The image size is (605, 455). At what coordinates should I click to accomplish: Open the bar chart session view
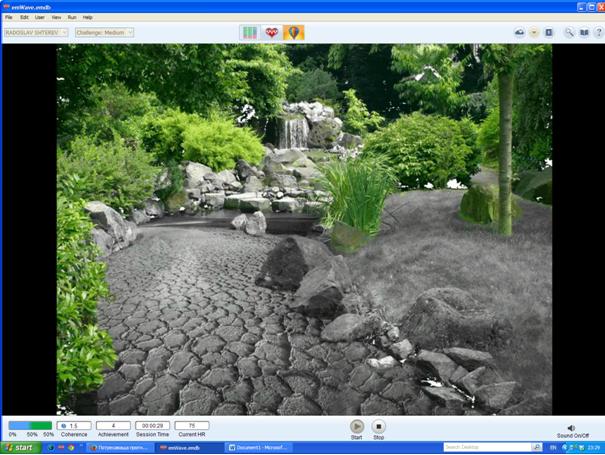tap(249, 33)
